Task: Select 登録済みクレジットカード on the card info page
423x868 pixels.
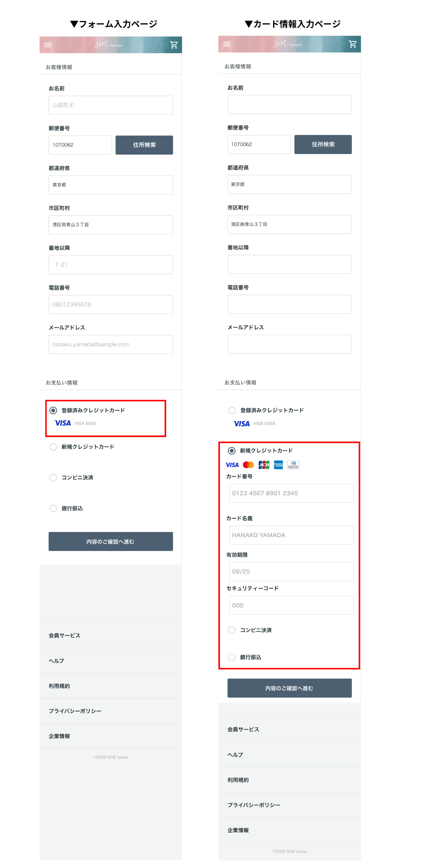Action: pos(232,410)
